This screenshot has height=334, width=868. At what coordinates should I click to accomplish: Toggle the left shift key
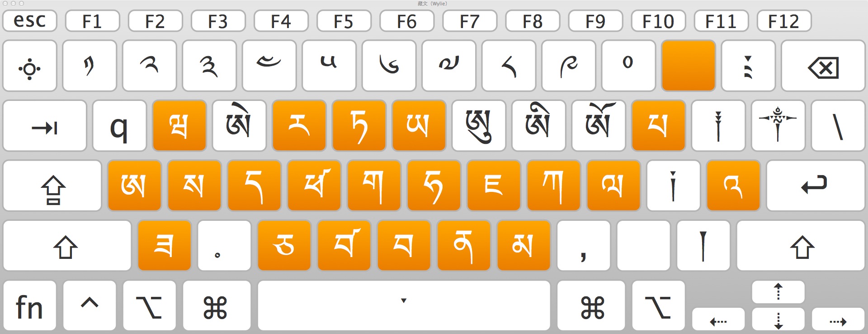[x=67, y=246]
